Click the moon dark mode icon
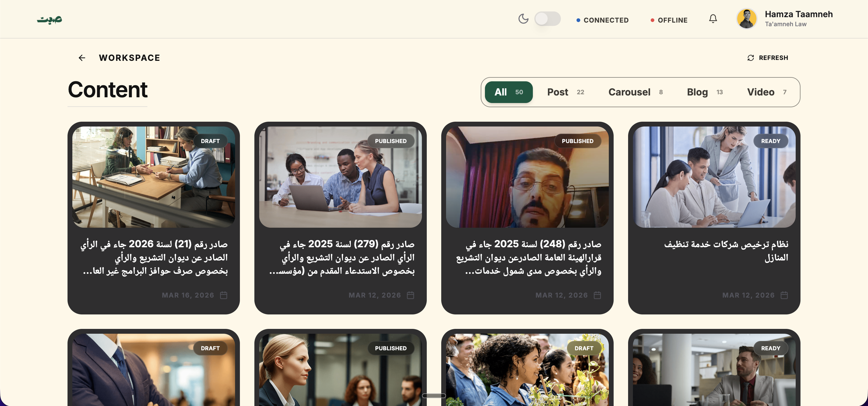 point(523,19)
